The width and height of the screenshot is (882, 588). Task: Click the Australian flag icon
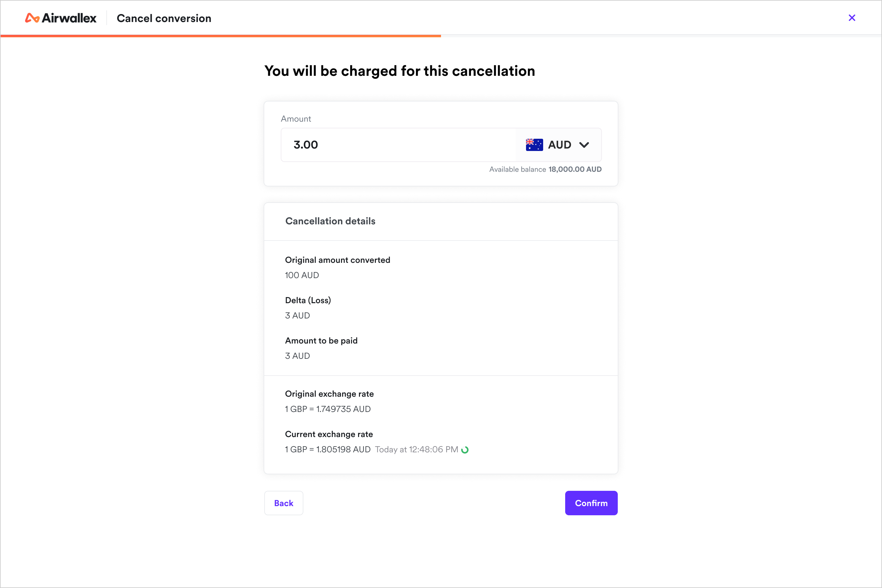(534, 145)
